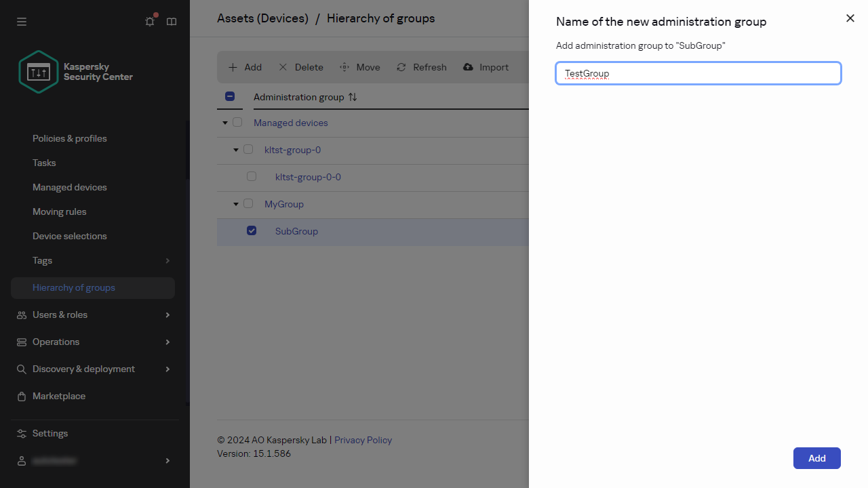This screenshot has height=488, width=868.
Task: Click the Version: 15.1.586 text
Action: pos(254,453)
